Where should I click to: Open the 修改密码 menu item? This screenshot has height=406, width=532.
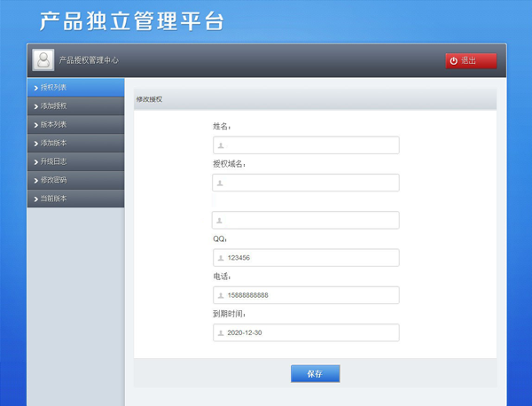75,180
